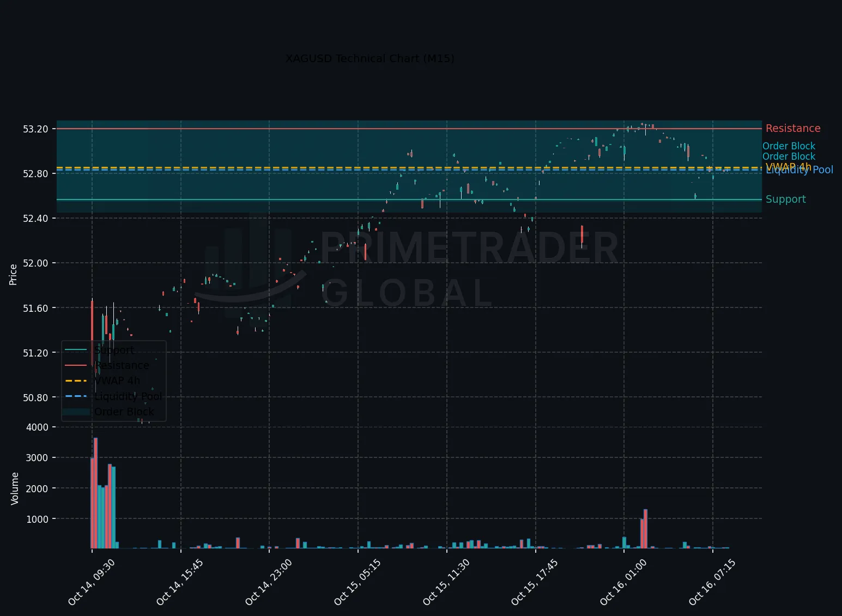
Task: Select the Oct 15, 17:45 time label
Action: (535, 582)
